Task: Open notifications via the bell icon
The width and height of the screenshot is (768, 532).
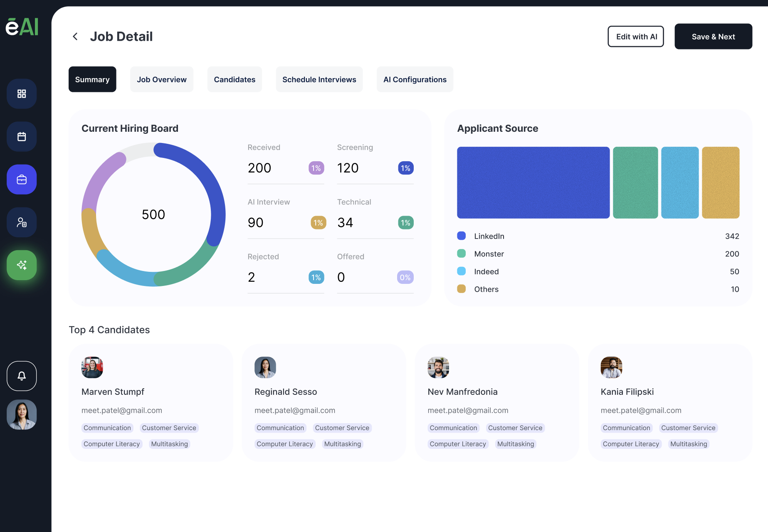Action: [x=21, y=376]
